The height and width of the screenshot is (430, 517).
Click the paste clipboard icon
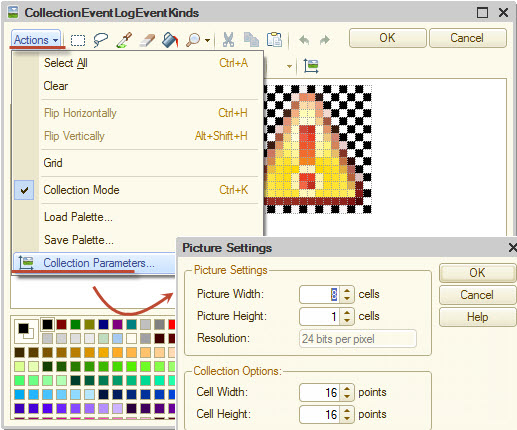(x=274, y=39)
